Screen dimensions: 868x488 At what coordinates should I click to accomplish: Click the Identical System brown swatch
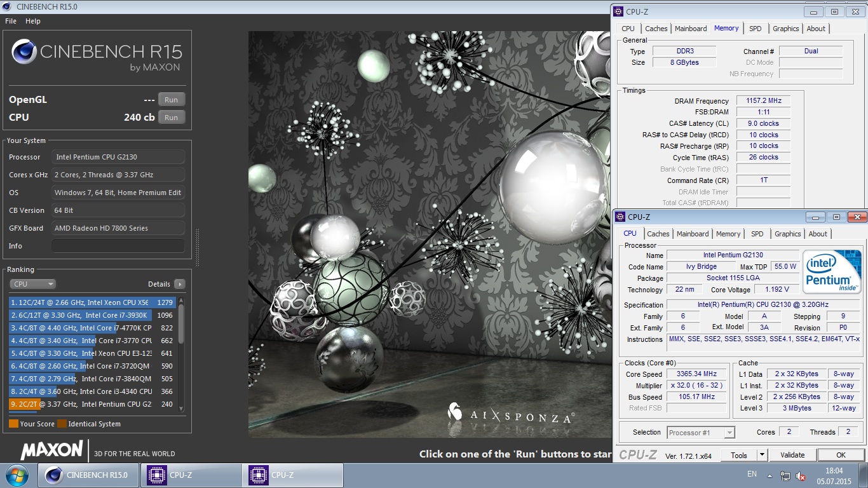62,424
